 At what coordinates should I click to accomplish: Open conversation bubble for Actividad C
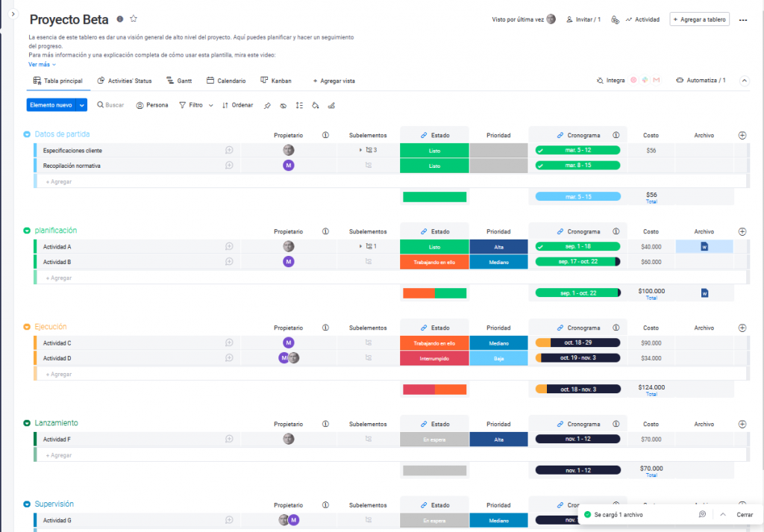[230, 343]
